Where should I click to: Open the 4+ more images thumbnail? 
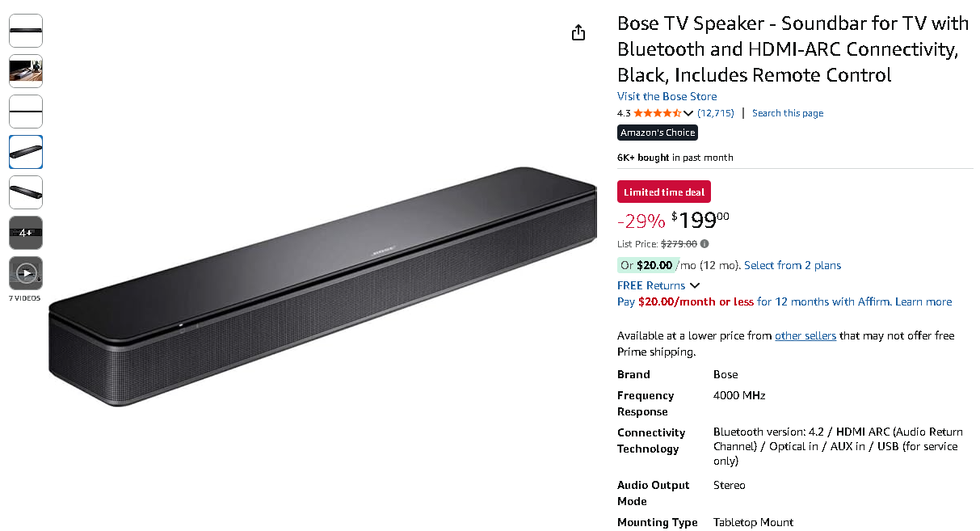26,233
